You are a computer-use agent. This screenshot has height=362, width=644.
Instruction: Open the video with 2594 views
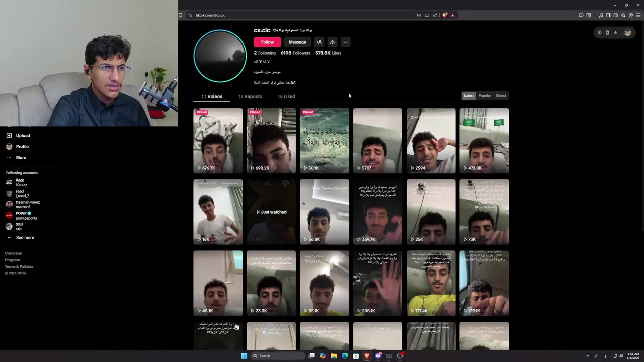[431, 141]
